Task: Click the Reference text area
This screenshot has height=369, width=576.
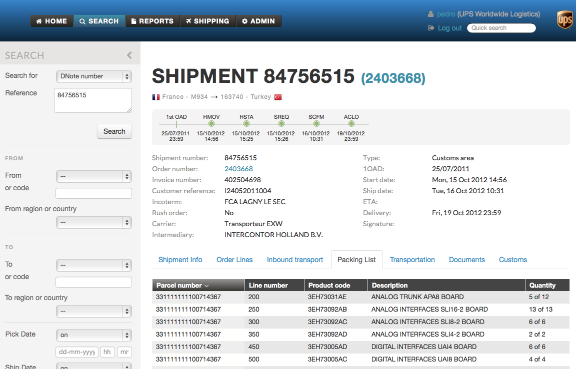Action: [93, 100]
